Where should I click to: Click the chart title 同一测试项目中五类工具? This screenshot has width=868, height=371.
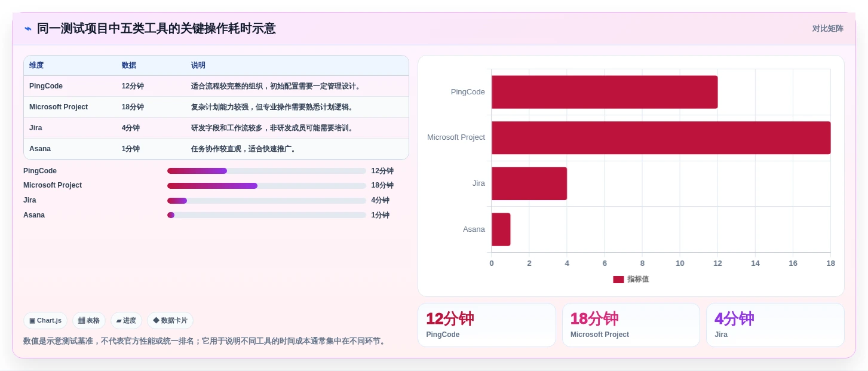[157, 29]
